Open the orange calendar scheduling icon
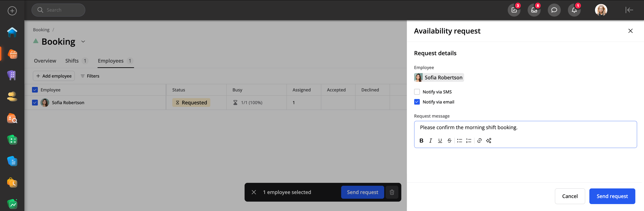 coord(13,54)
